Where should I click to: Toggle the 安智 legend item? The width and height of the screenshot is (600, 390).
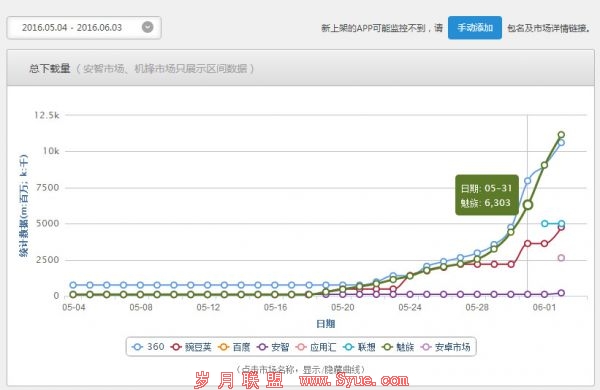coord(273,347)
